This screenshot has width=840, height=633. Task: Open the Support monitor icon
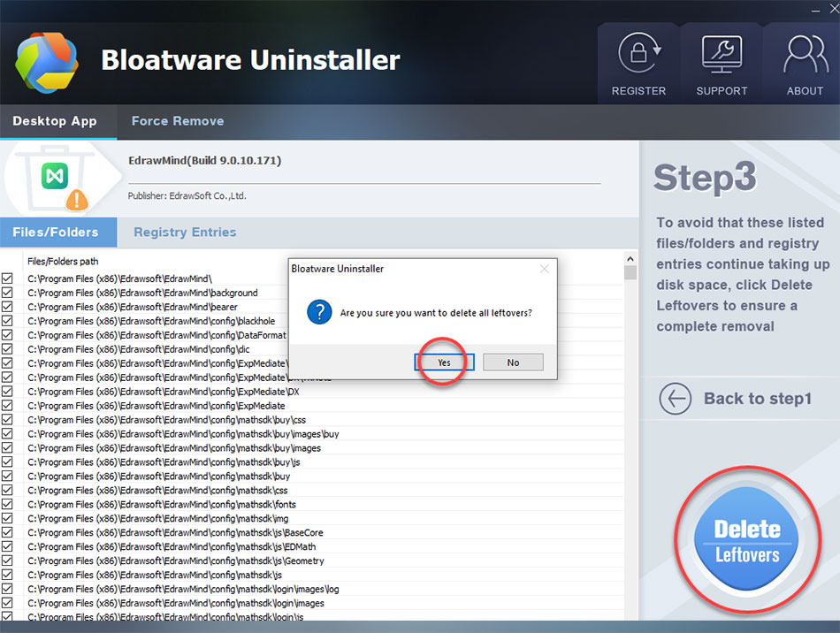[722, 54]
